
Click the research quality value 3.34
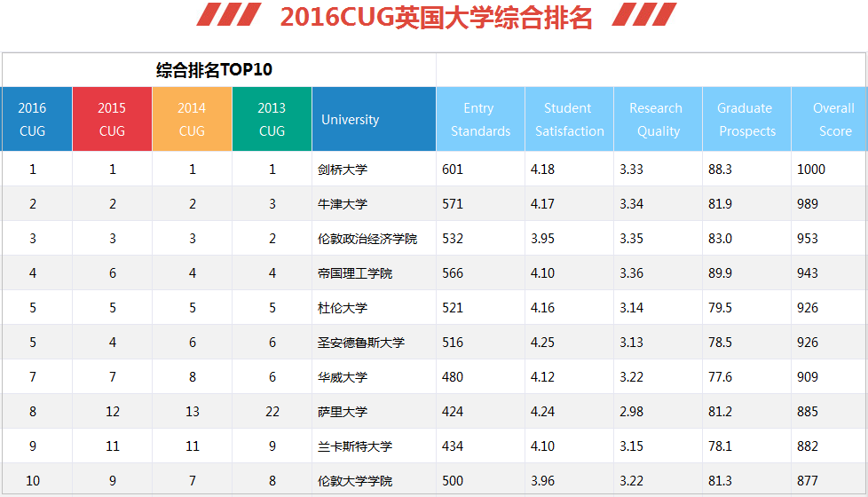pyautogui.click(x=632, y=203)
